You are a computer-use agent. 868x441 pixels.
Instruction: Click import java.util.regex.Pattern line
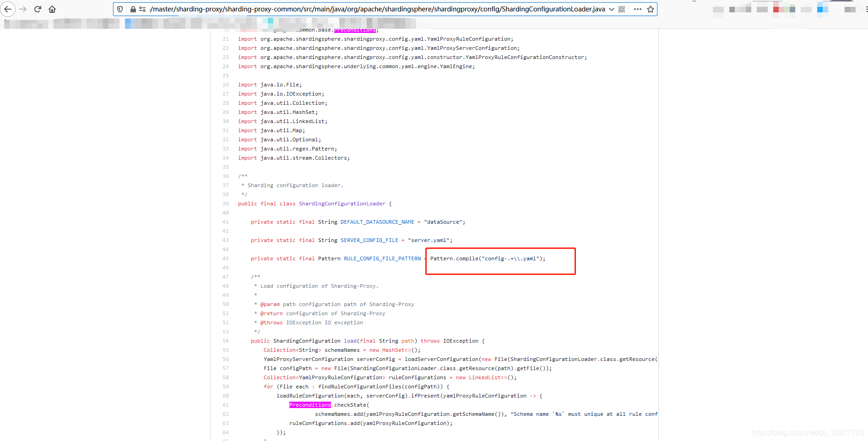(288, 149)
